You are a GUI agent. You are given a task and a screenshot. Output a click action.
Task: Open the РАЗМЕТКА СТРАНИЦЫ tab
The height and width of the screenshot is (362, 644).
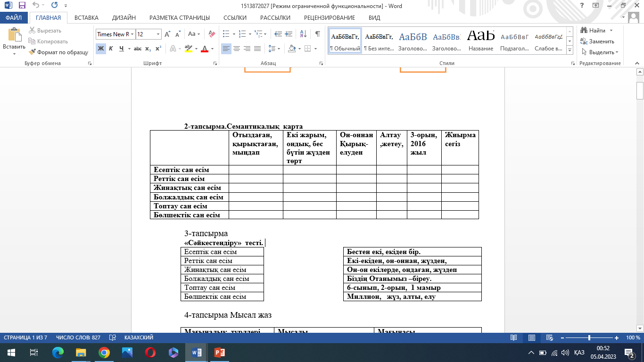click(180, 18)
